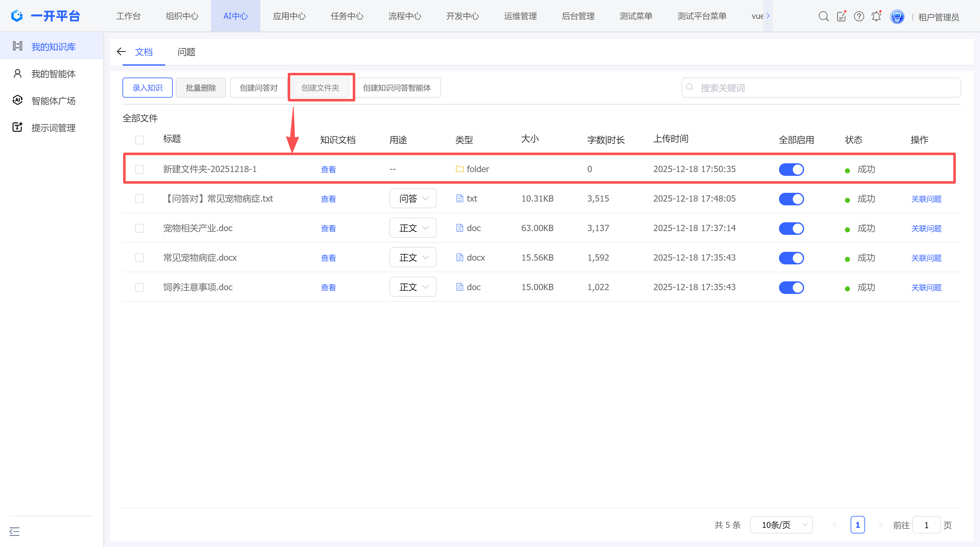Click the 提示词管理 sidebar icon
The image size is (980, 547).
pyautogui.click(x=18, y=127)
